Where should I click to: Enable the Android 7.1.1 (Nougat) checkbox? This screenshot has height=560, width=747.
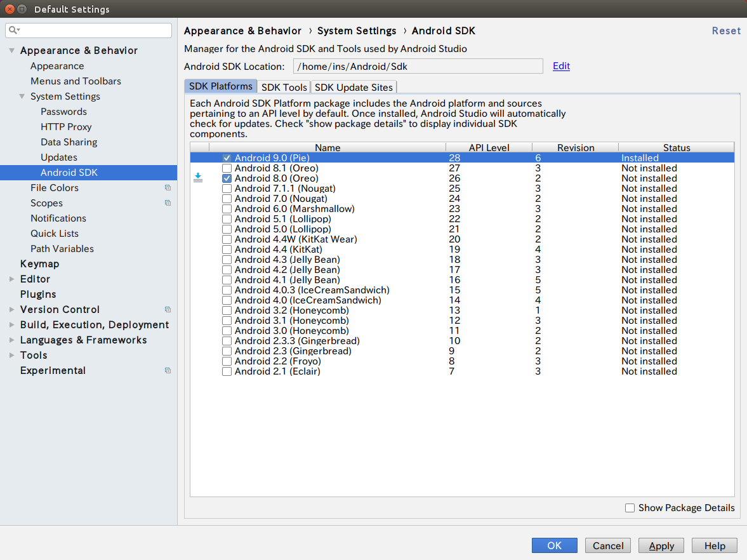(227, 189)
